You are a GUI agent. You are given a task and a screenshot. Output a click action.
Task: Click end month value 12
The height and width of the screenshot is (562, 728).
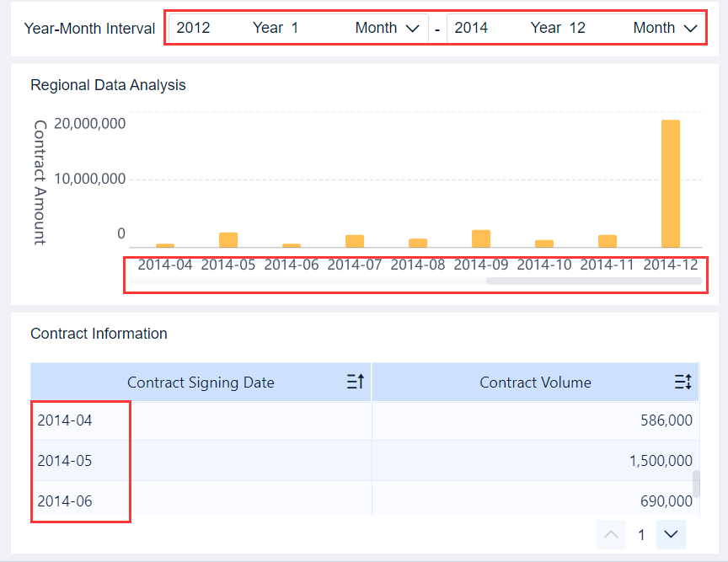pyautogui.click(x=577, y=28)
